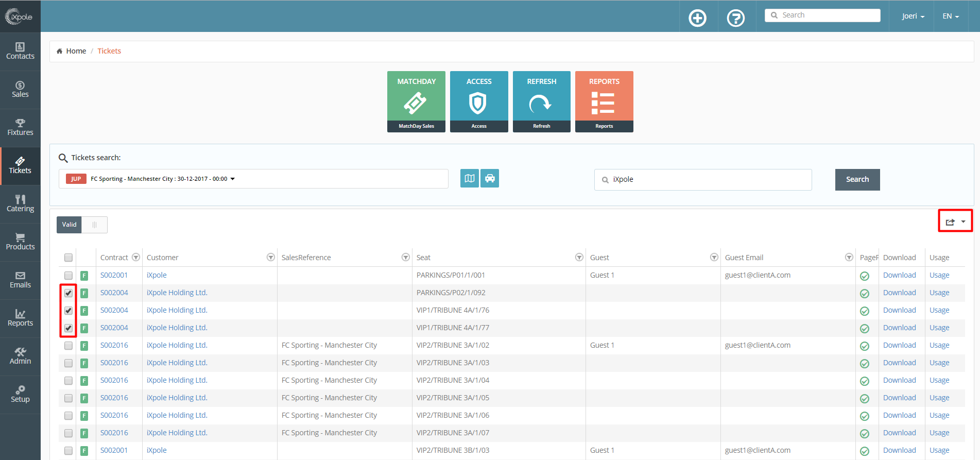
Task: Click status check icon for PARKINGS/P01/1/001
Action: [865, 276]
